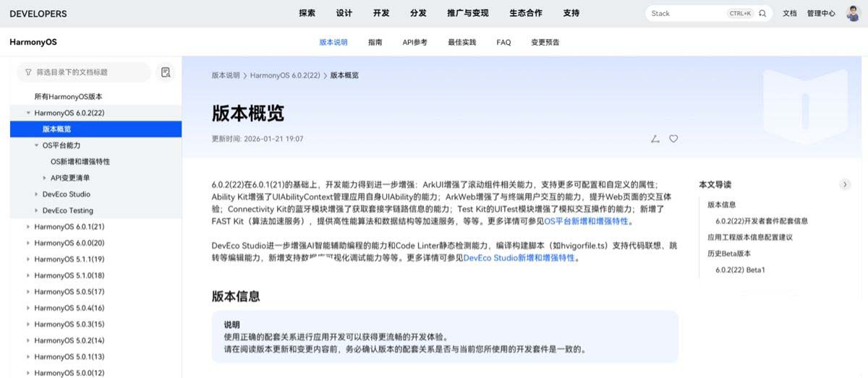The height and width of the screenshot is (378, 868).
Task: Open the 文档 link in header
Action: tap(789, 13)
